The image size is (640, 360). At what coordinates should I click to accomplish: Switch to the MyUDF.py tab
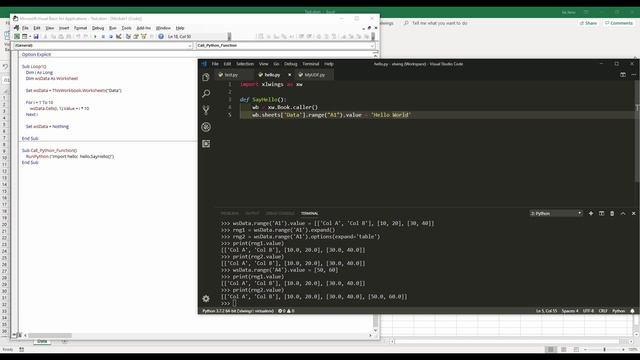pos(314,75)
